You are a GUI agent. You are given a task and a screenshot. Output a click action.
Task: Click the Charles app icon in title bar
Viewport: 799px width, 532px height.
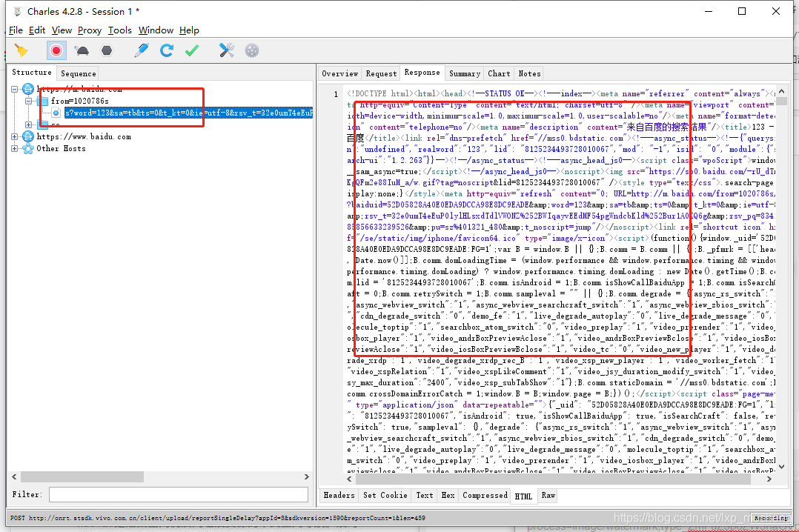[x=18, y=11]
